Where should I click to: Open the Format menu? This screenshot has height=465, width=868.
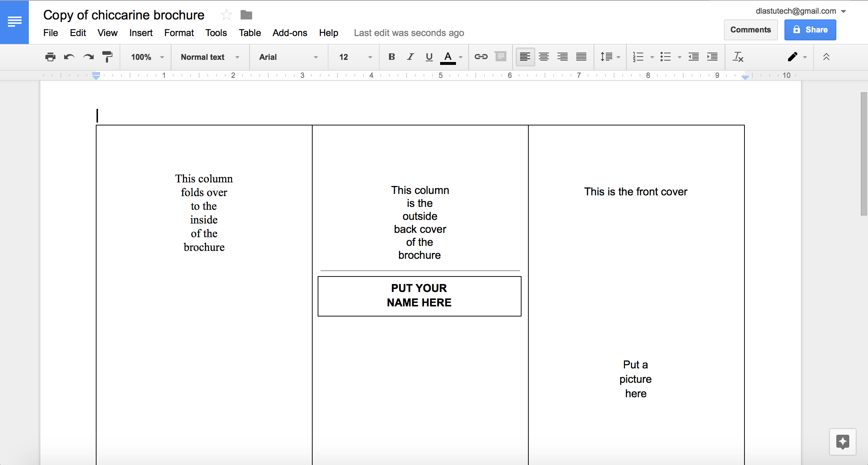[x=179, y=33]
